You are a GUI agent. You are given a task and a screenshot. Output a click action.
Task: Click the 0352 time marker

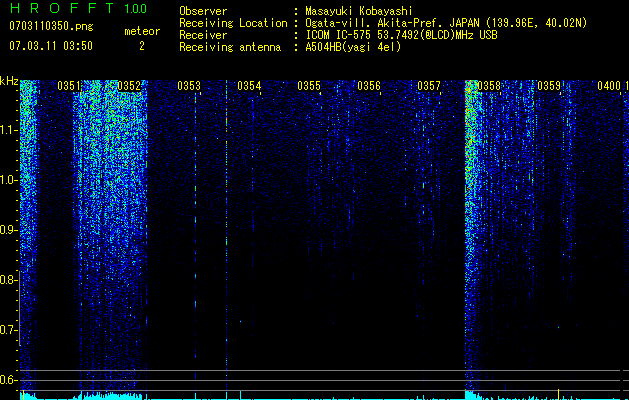click(x=129, y=86)
